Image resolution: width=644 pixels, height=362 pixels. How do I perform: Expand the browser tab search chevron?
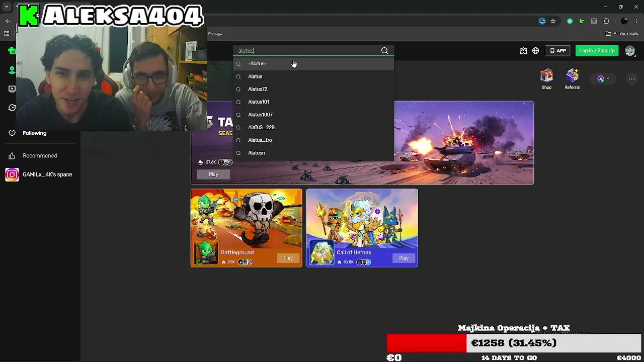click(7, 7)
